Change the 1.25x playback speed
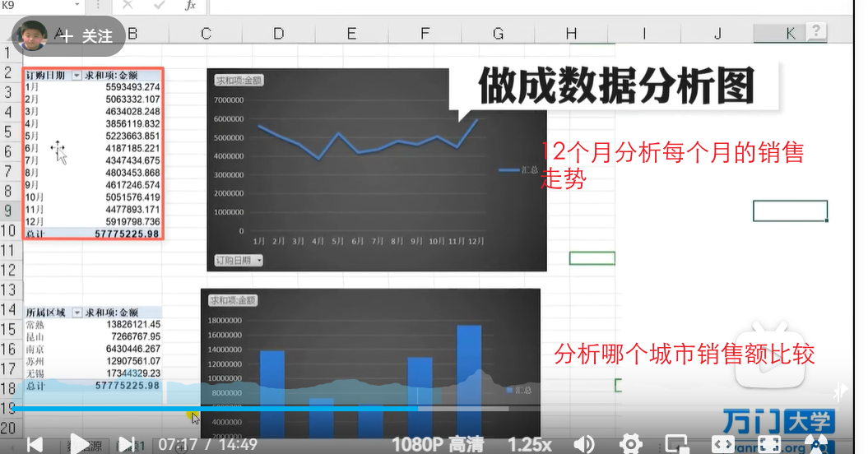 tap(530, 444)
